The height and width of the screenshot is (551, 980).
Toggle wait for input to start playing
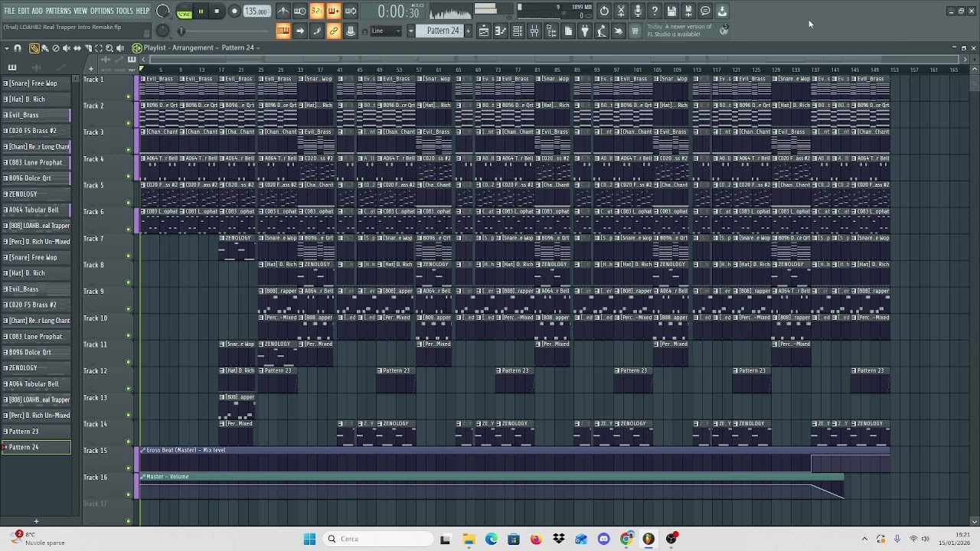300,11
